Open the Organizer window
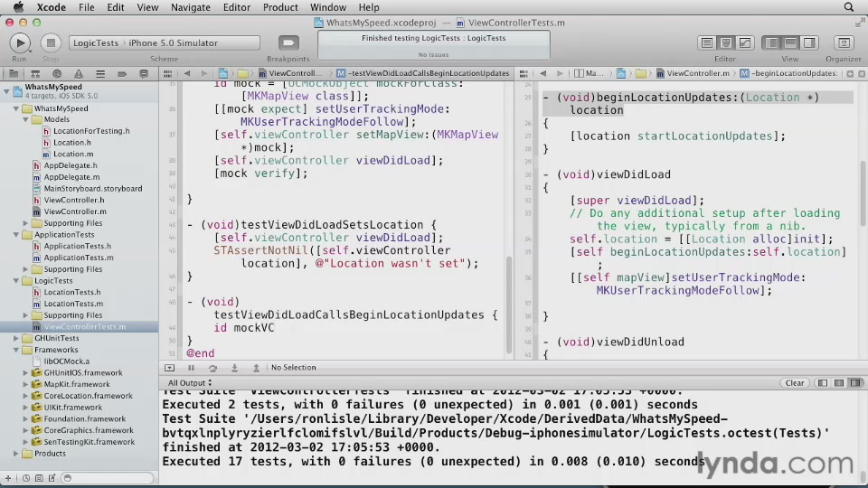868x488 pixels. (844, 42)
